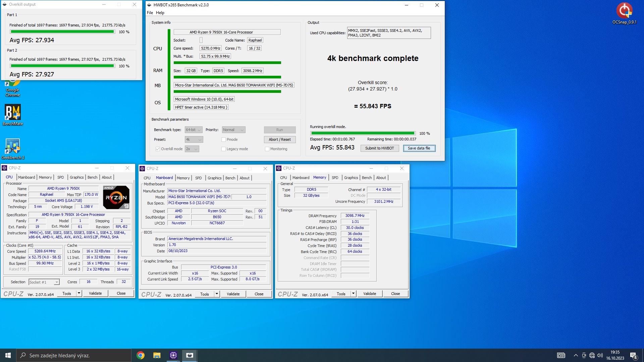Expand Tools arrow in CPU-Z Mainboard window
The height and width of the screenshot is (362, 644).
217,294
